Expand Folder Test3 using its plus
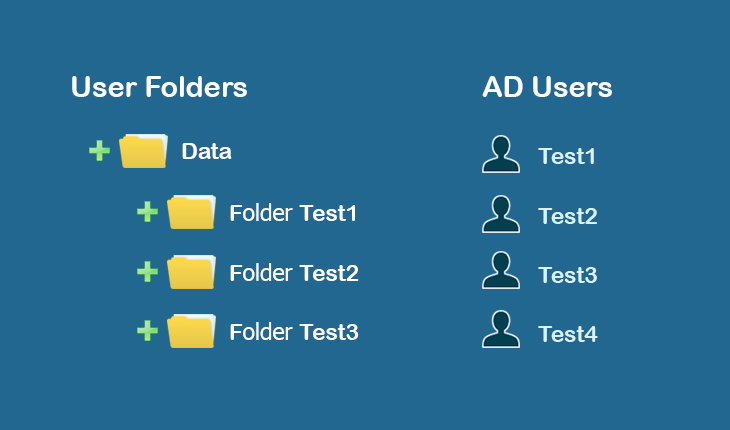 point(147,331)
